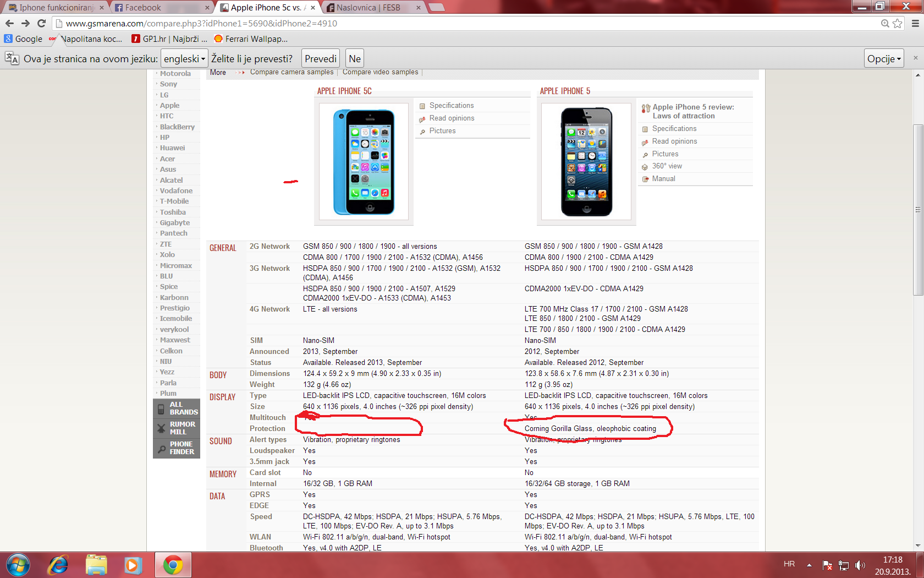Click the volume speaker tray icon
The width and height of the screenshot is (924, 578).
(860, 565)
